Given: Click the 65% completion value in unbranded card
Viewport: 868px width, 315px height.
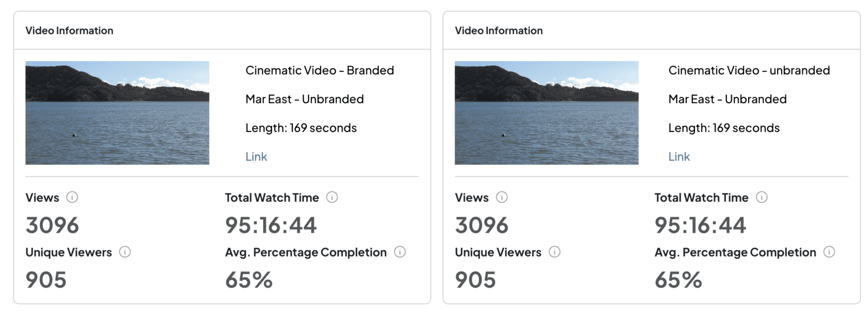Looking at the screenshot, I should point(678,280).
